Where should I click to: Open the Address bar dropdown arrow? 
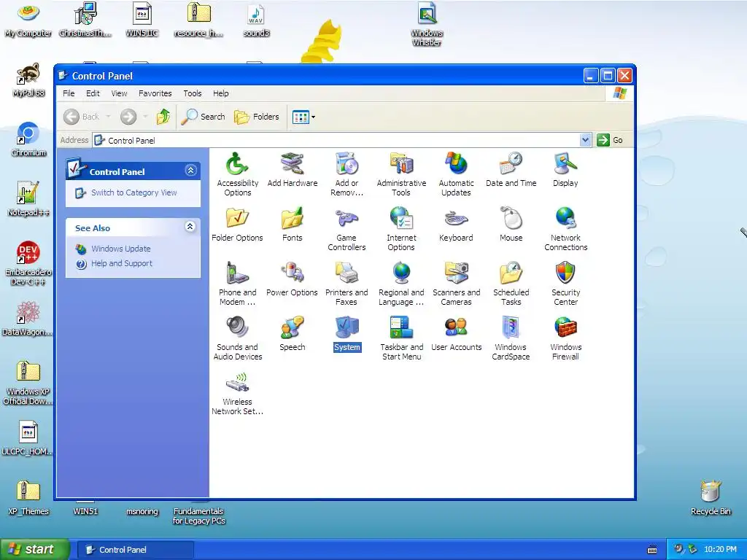(586, 140)
